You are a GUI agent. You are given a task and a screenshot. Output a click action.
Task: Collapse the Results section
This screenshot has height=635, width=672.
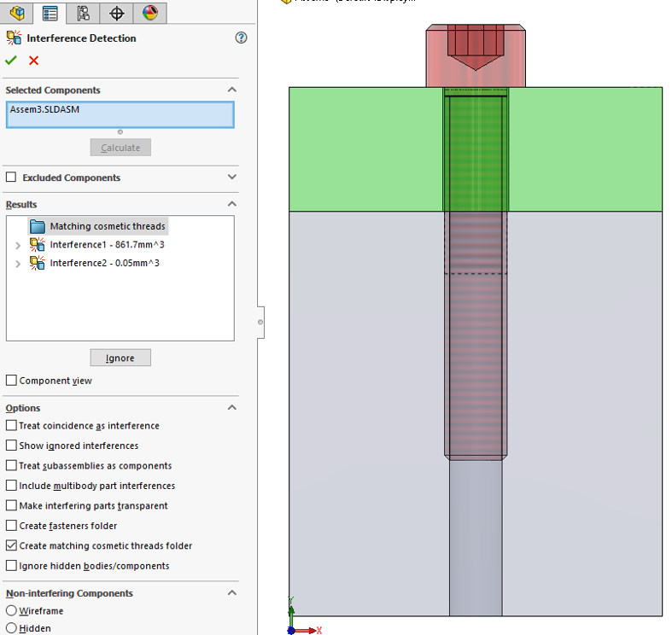coord(232,204)
